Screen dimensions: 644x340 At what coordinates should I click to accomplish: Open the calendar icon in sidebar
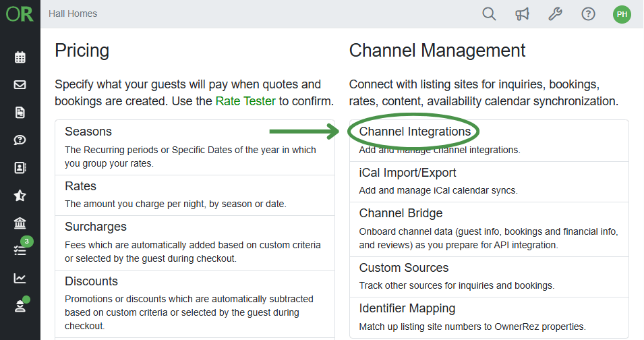tap(20, 57)
